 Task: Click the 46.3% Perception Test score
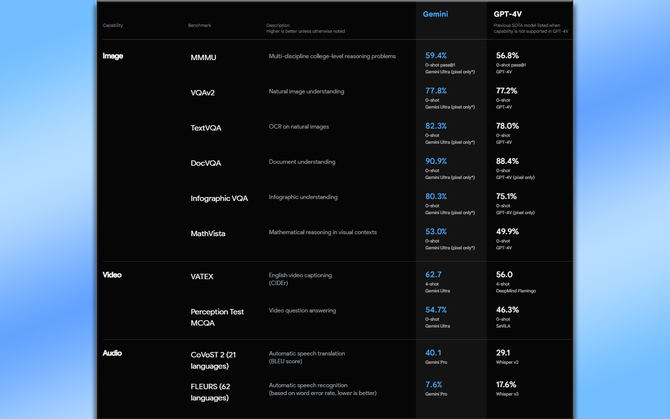pos(508,310)
